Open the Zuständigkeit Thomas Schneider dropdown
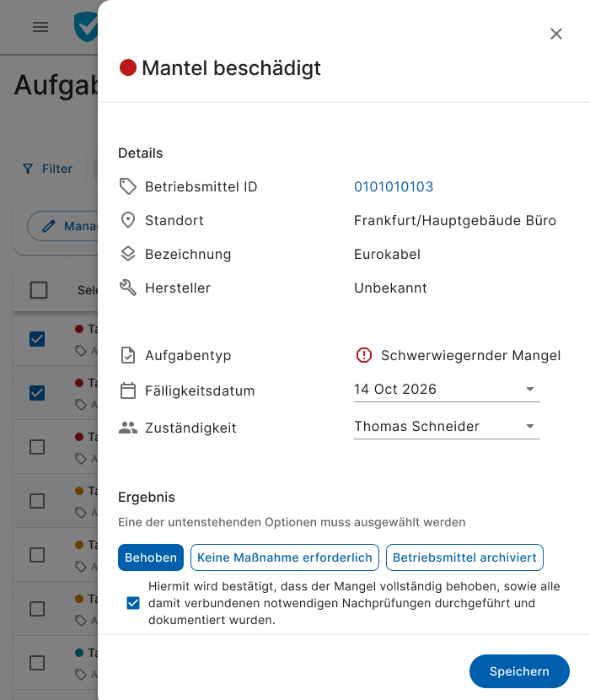 tap(530, 426)
